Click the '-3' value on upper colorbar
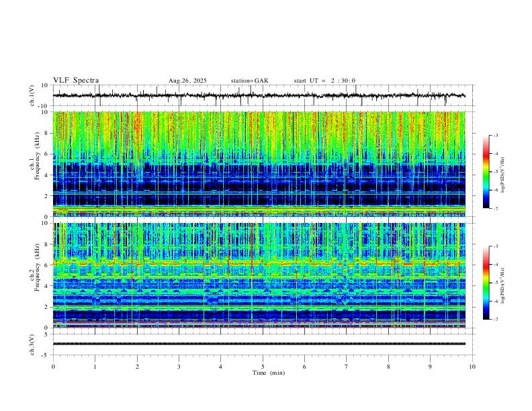The height and width of the screenshot is (411, 532). [495, 135]
